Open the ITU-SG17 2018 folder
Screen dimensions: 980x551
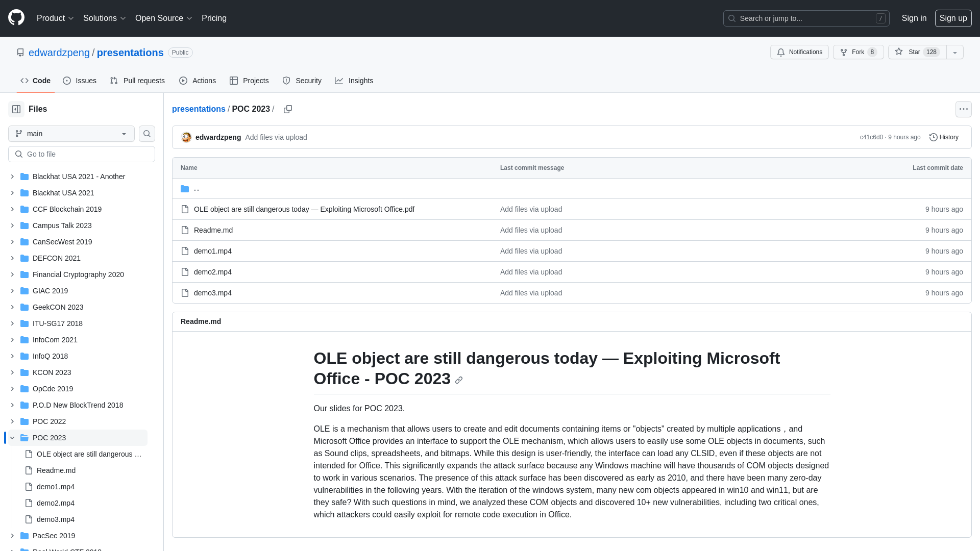[x=58, y=323]
